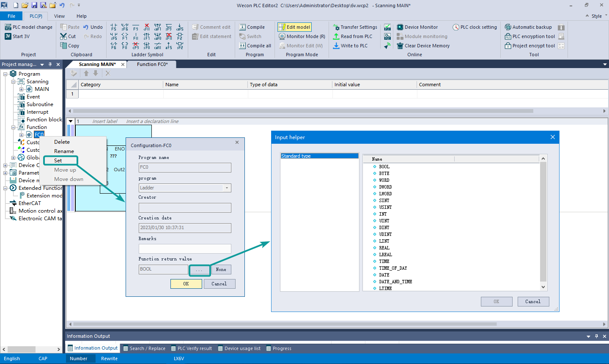Click the Input helper type list scrollbar

click(543, 222)
